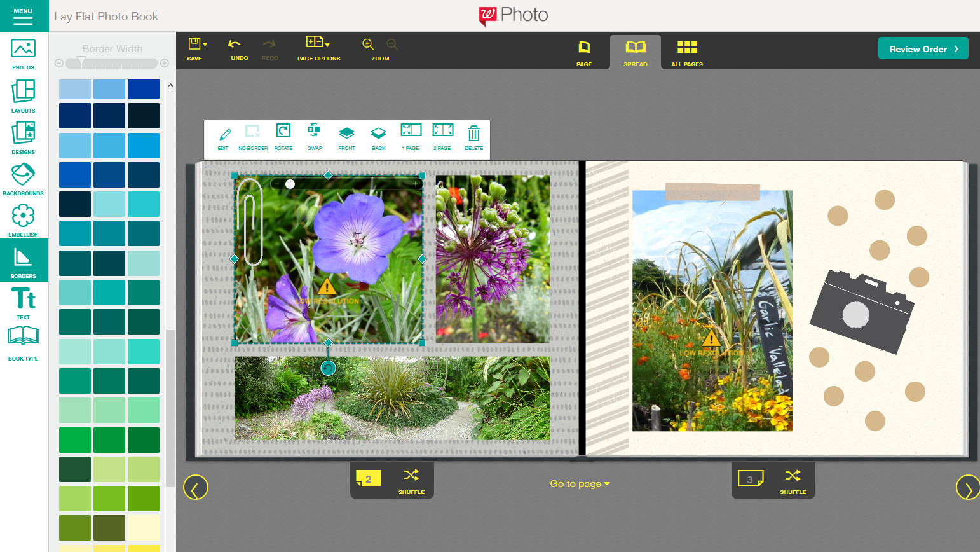Click the rotate handle below selected photo

[328, 368]
